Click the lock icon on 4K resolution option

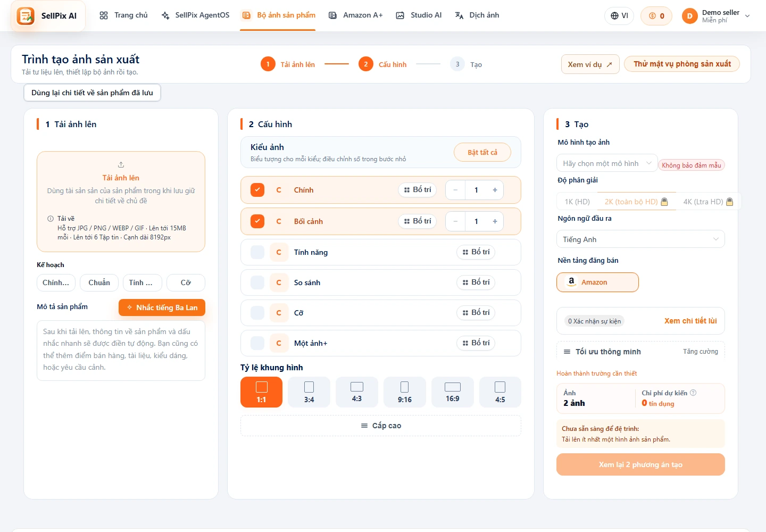click(x=730, y=202)
